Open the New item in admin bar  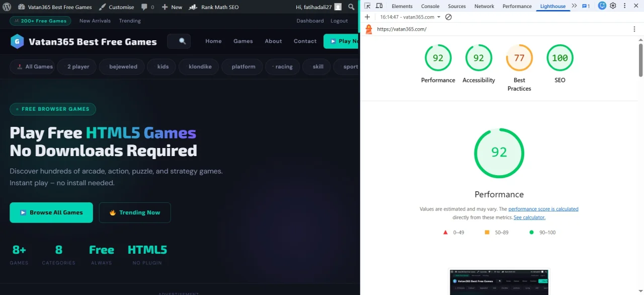(x=172, y=7)
